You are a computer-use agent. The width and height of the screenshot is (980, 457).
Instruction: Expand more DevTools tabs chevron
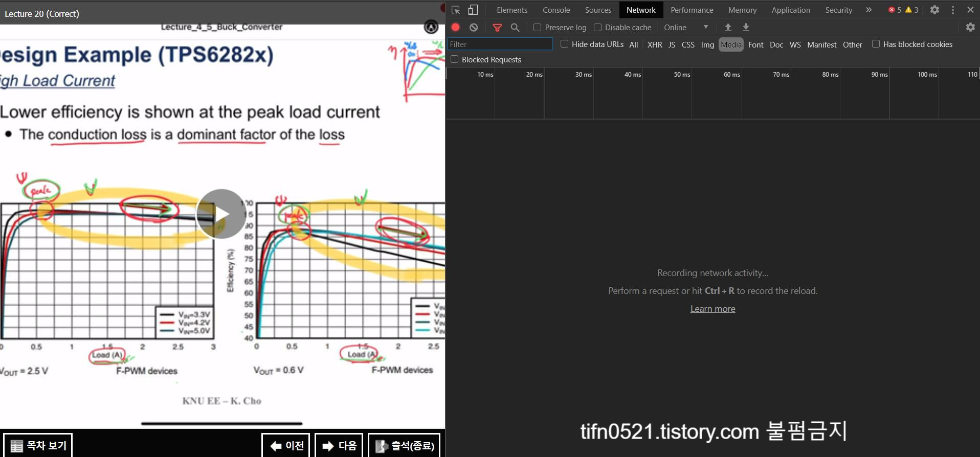click(x=868, y=10)
